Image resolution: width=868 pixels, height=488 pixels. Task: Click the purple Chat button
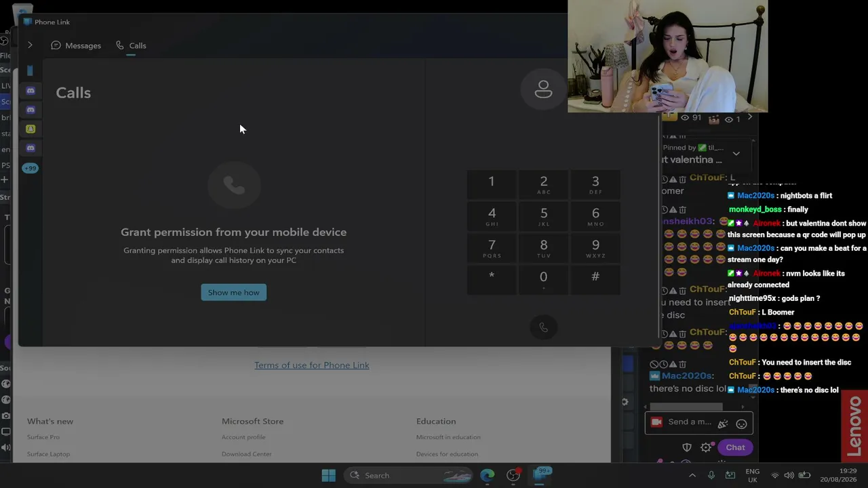[x=735, y=447]
